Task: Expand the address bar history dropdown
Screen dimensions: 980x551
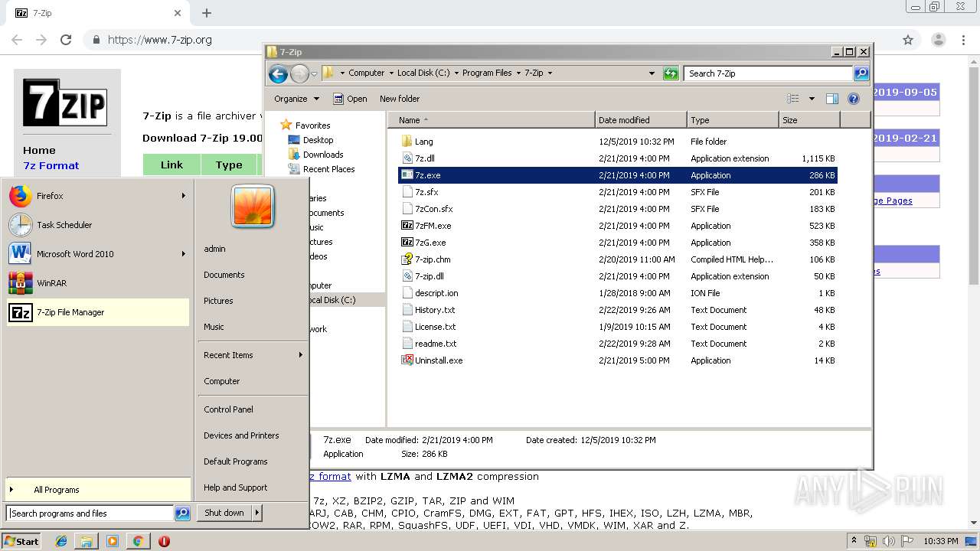Action: (652, 73)
